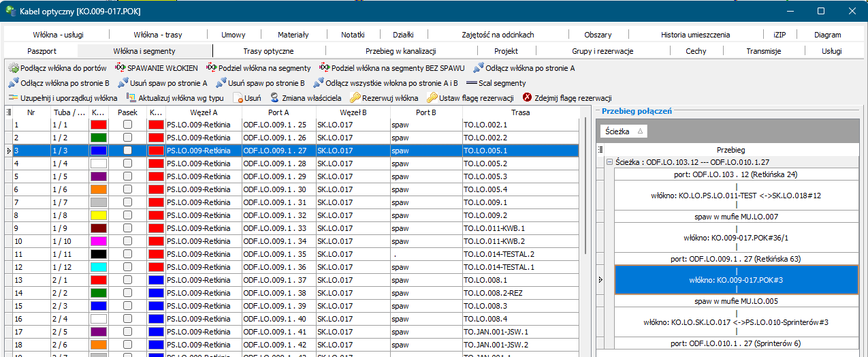868x357 pixels.
Task: Open the iZIP tab
Action: [779, 35]
